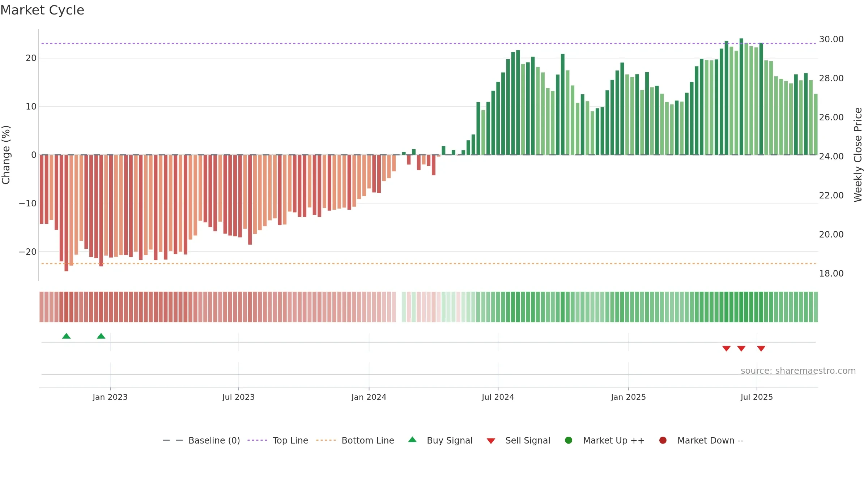The width and height of the screenshot is (868, 488).
Task: Toggle the Top Line legend entry
Action: (x=278, y=440)
